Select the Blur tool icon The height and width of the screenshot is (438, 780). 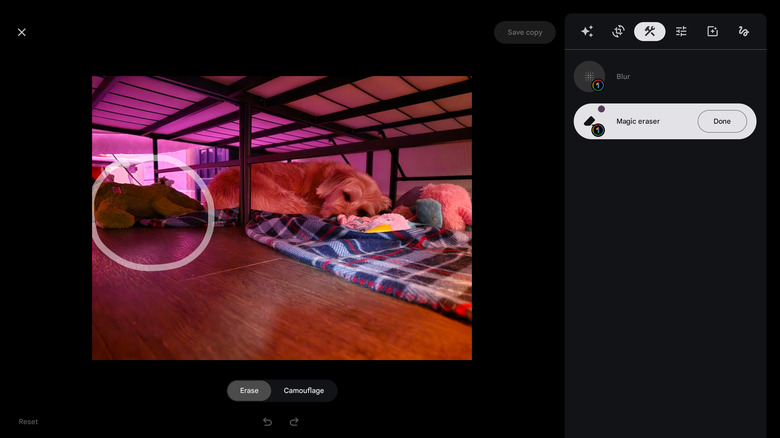coord(589,77)
